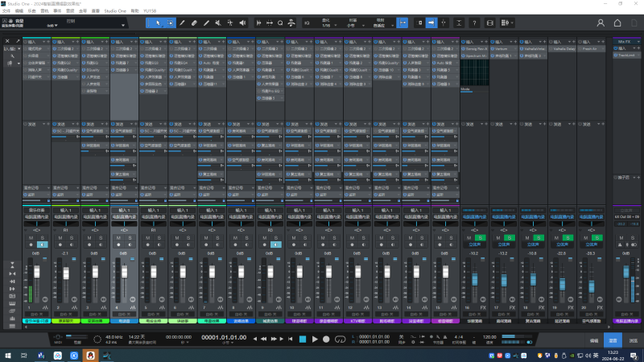Disable monitor on channel 9
644x362 pixels.
point(276,245)
